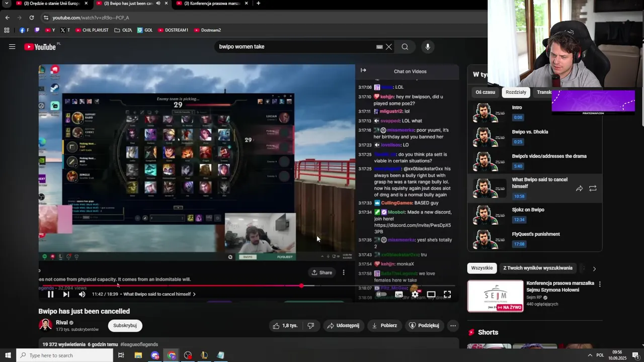The height and width of the screenshot is (362, 644).
Task: Reload the current page
Action: [31, 18]
